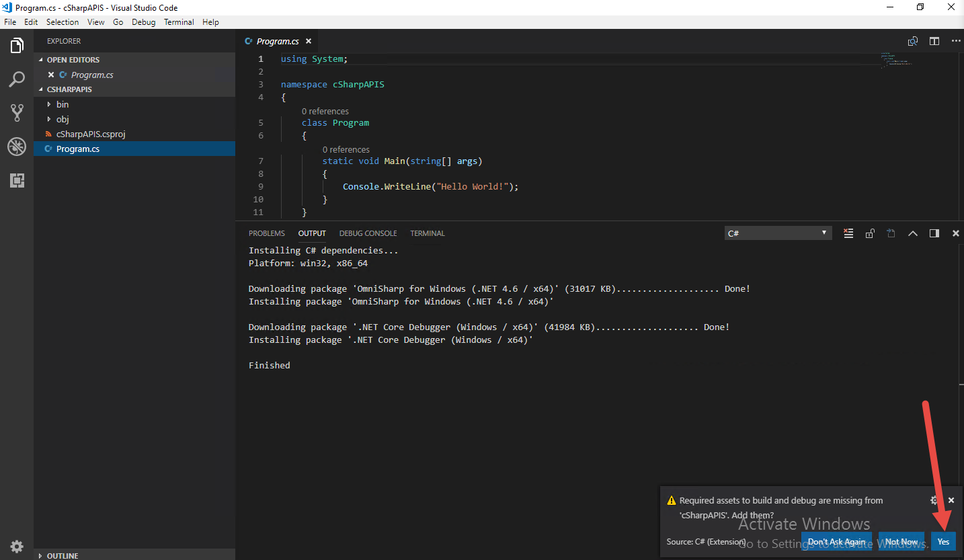Open the Terminal menu

click(179, 22)
